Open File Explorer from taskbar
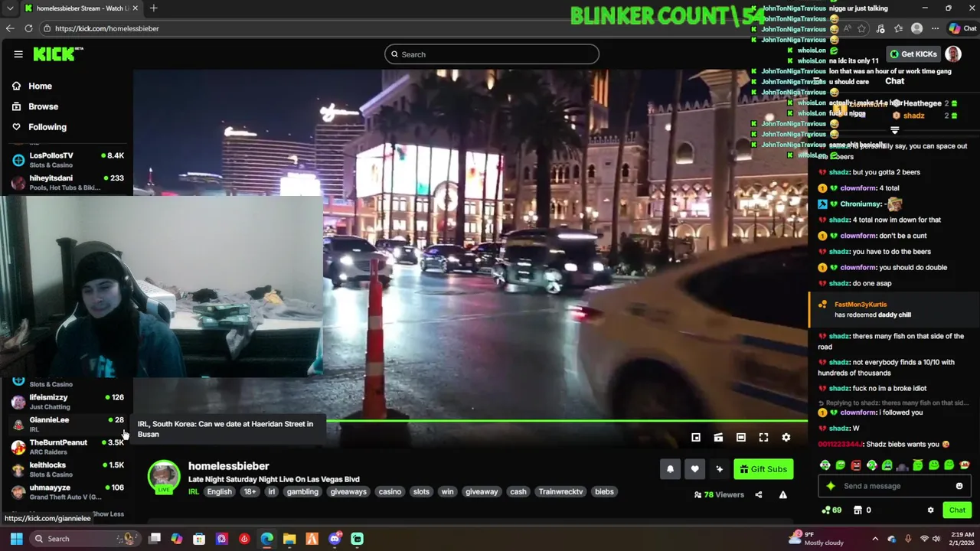Screen dimensions: 980x551 click(x=289, y=539)
